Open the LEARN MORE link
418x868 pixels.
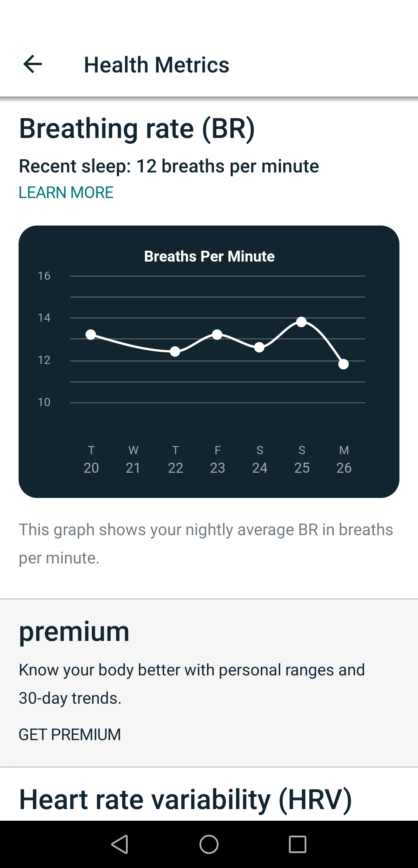tap(66, 193)
